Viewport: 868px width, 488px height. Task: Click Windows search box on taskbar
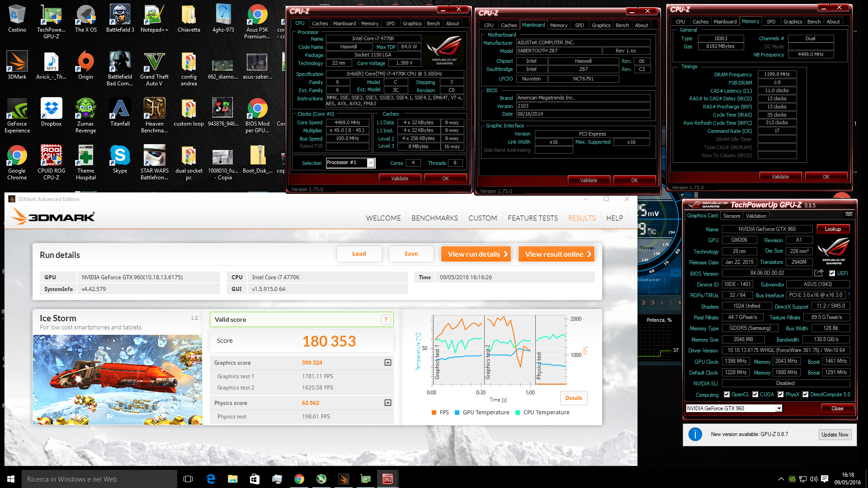tap(99, 479)
